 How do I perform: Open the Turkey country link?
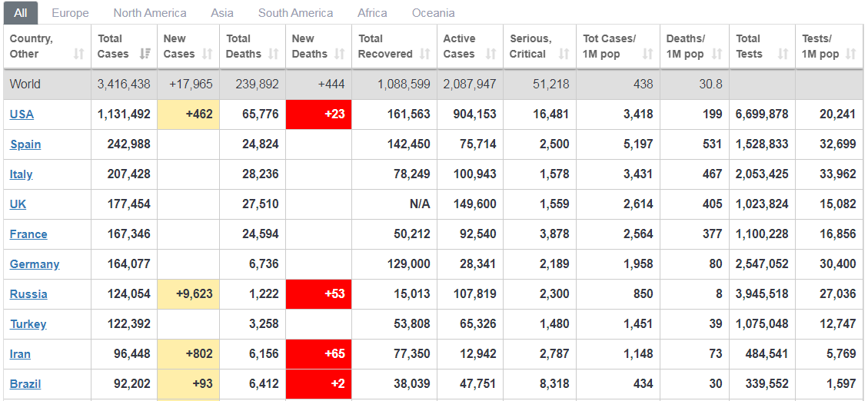28,323
